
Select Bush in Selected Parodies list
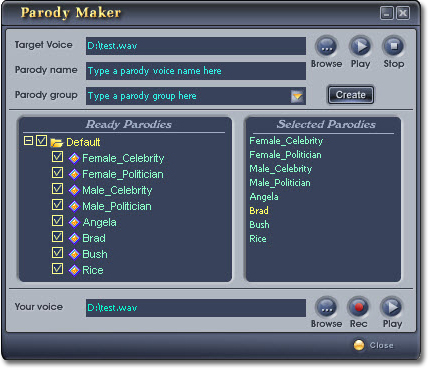(x=259, y=225)
